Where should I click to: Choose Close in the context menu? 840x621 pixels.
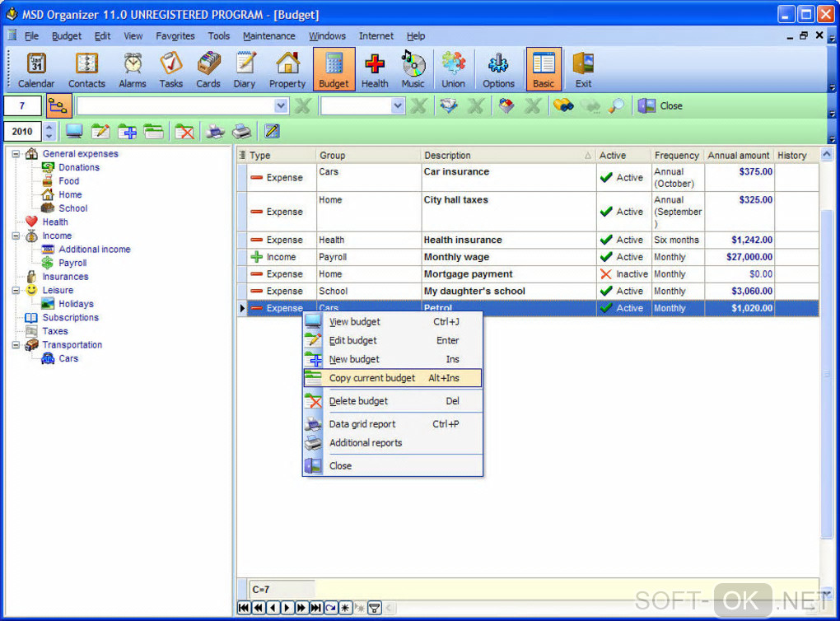393,465
